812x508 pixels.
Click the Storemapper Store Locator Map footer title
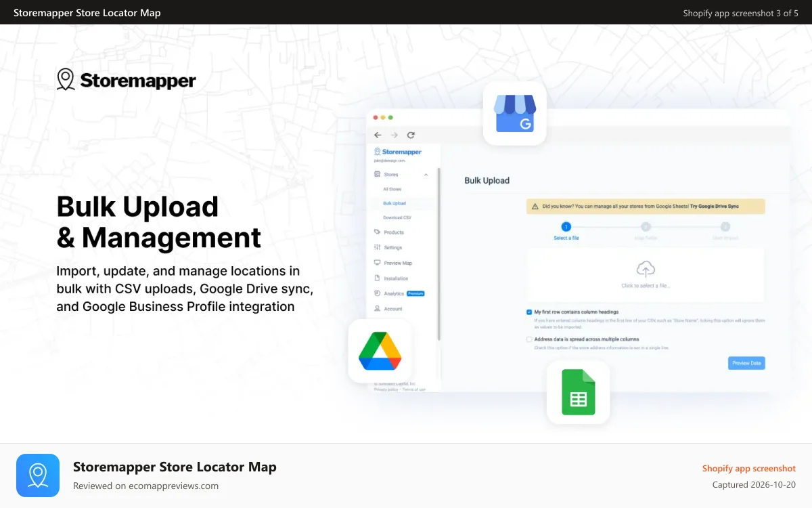[175, 467]
